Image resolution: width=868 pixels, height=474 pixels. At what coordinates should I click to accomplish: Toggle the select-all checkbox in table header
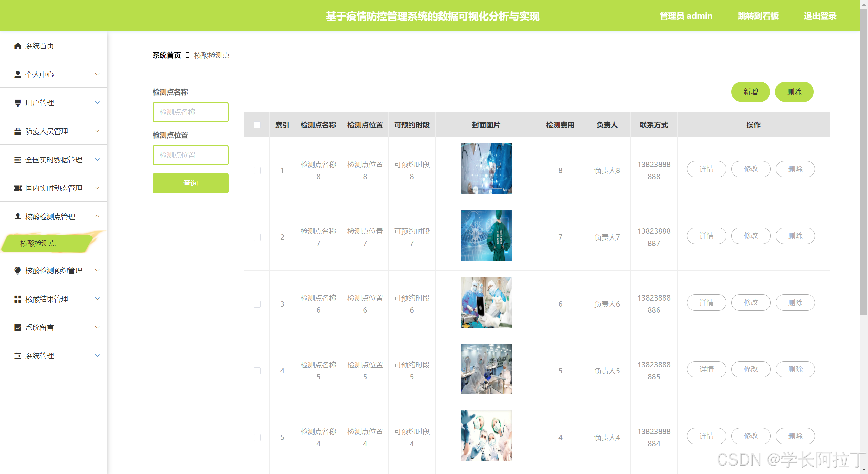[x=257, y=125]
